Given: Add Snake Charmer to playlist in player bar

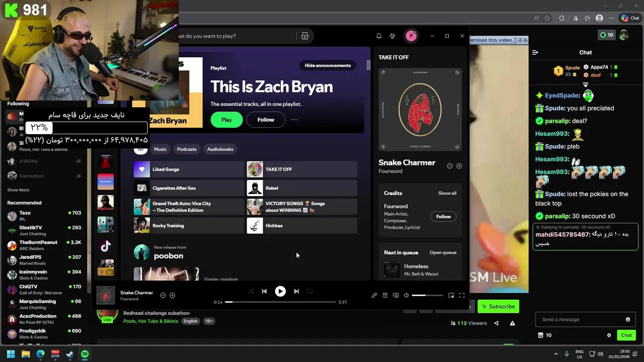Looking at the screenshot, I should tap(173, 295).
